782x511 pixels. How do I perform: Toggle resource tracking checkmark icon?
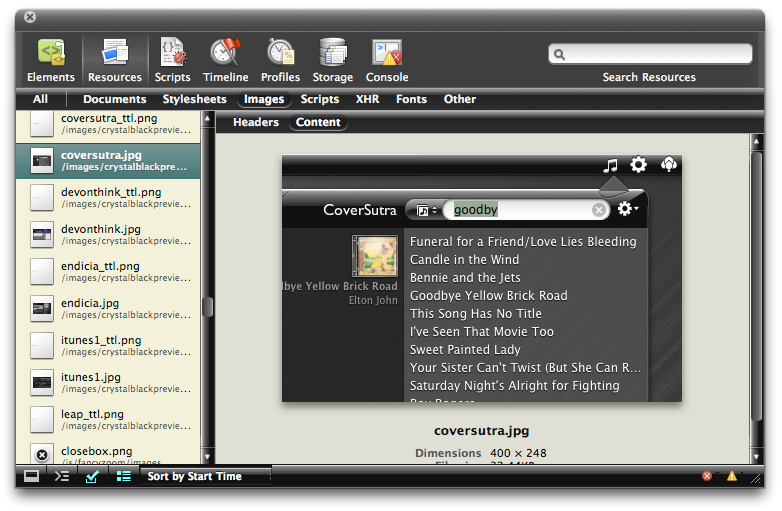coord(92,476)
